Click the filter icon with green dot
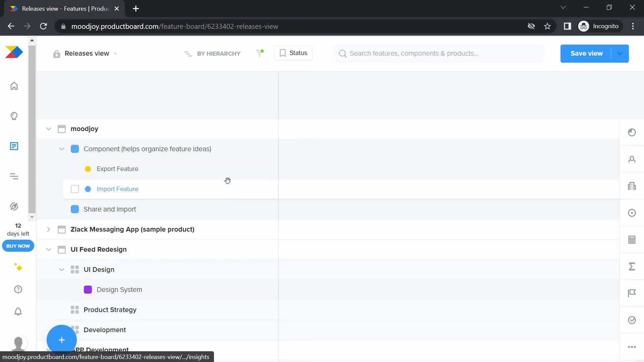The height and width of the screenshot is (362, 644). [260, 53]
